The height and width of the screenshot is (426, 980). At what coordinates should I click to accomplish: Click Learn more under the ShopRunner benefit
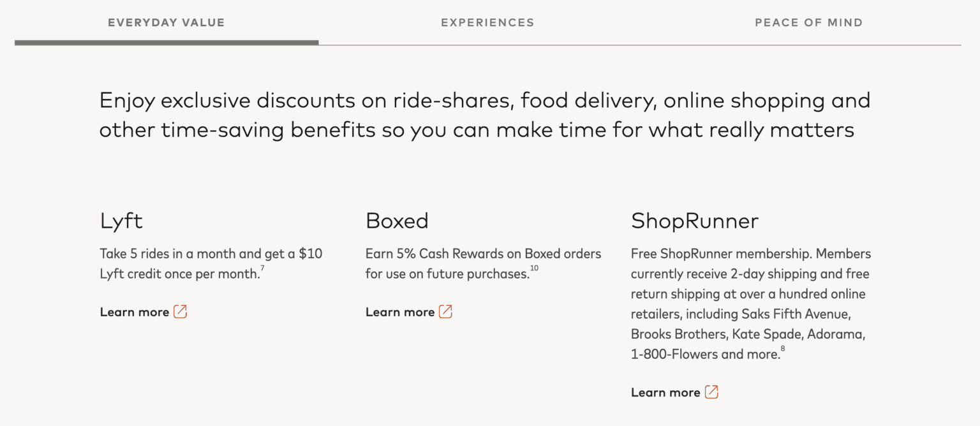(664, 392)
